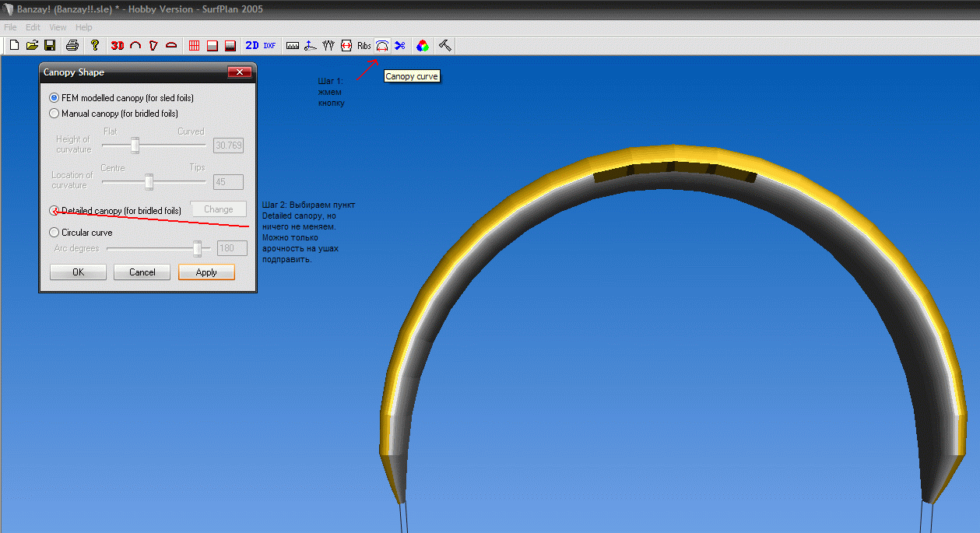Click the Height of curvature slider

pyautogui.click(x=135, y=145)
